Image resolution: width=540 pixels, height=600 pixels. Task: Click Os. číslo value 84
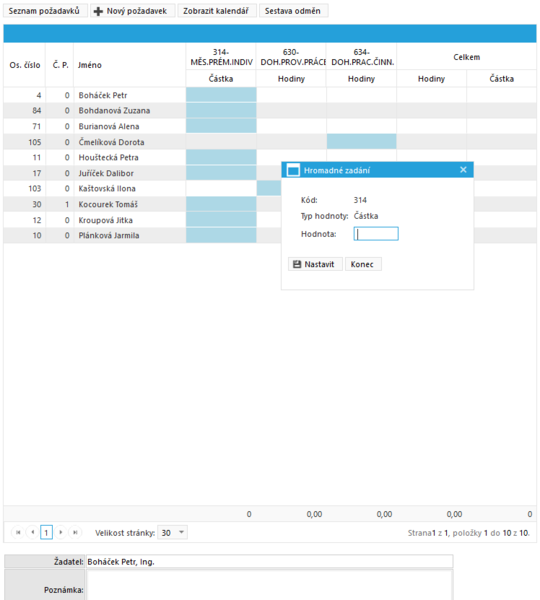tap(37, 111)
